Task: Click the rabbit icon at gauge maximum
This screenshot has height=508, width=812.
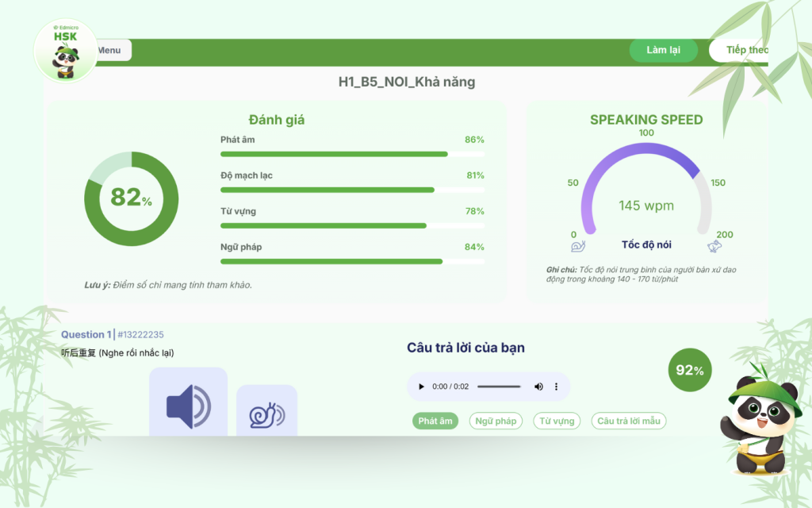Action: [714, 247]
